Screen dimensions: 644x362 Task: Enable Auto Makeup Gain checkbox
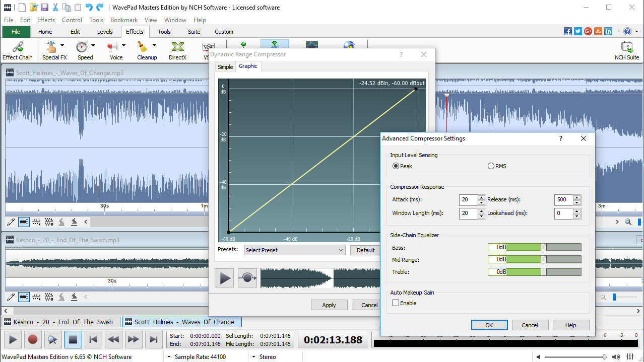(396, 303)
